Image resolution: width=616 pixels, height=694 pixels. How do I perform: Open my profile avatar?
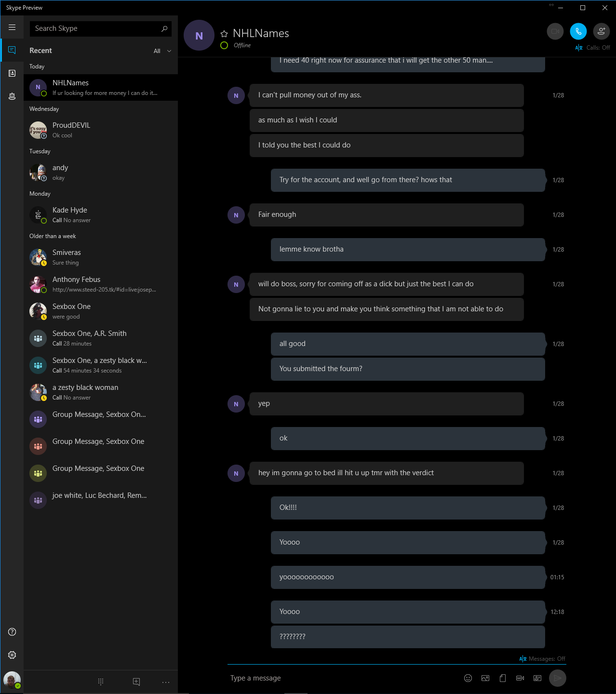pyautogui.click(x=12, y=680)
